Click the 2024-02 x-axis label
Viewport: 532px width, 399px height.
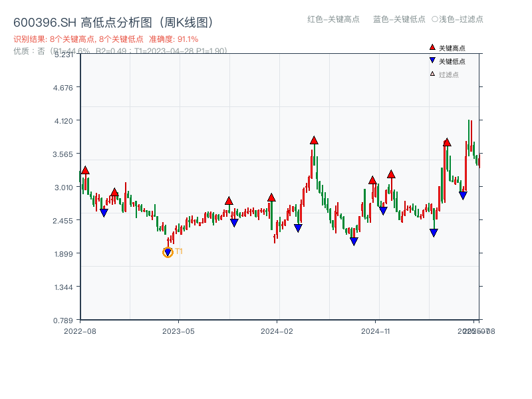pos(277,331)
